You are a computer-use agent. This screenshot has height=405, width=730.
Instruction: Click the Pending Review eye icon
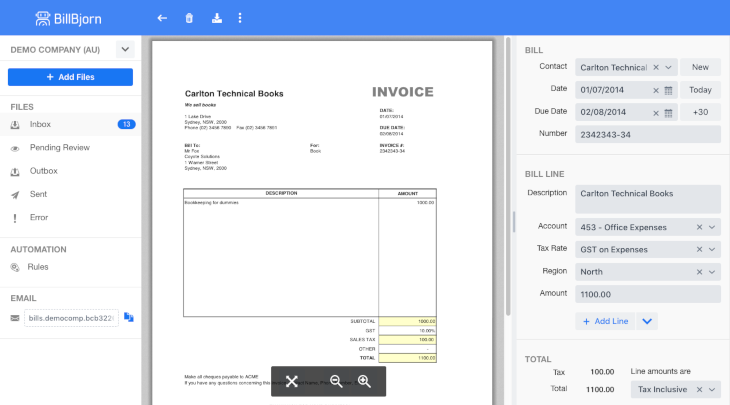tap(15, 148)
